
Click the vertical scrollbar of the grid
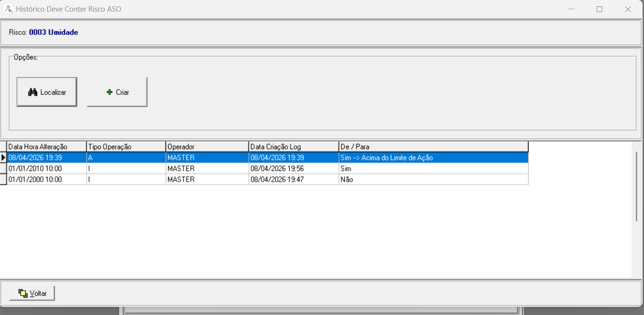(637, 187)
